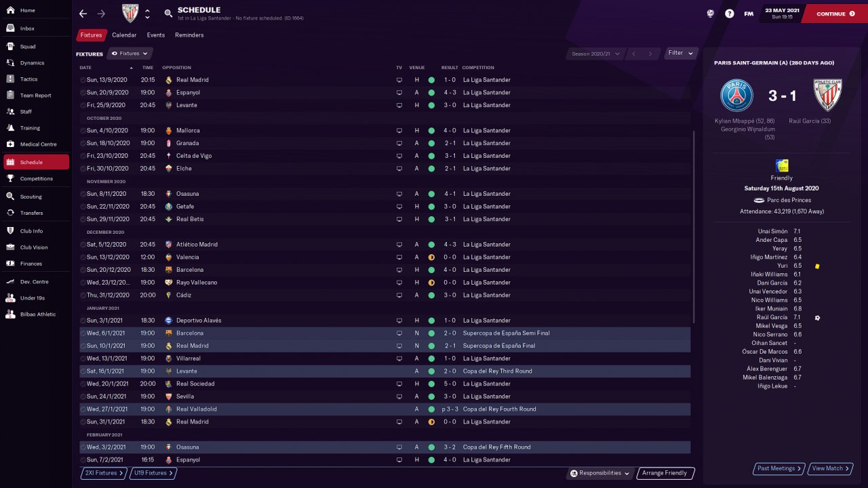Click the Barcelona Supercopa Semi Final opposition name
The image size is (868, 488).
190,333
